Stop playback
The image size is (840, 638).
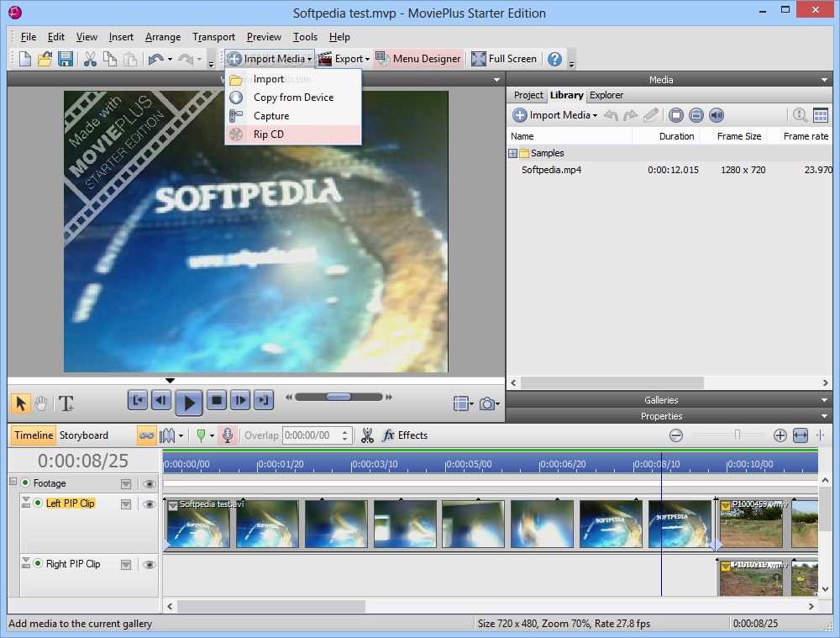[x=217, y=400]
